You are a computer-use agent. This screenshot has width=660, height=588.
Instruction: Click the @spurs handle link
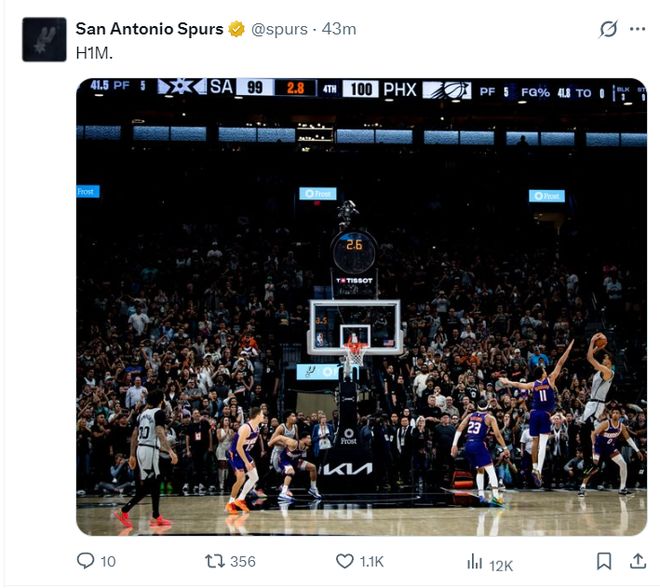point(279,29)
